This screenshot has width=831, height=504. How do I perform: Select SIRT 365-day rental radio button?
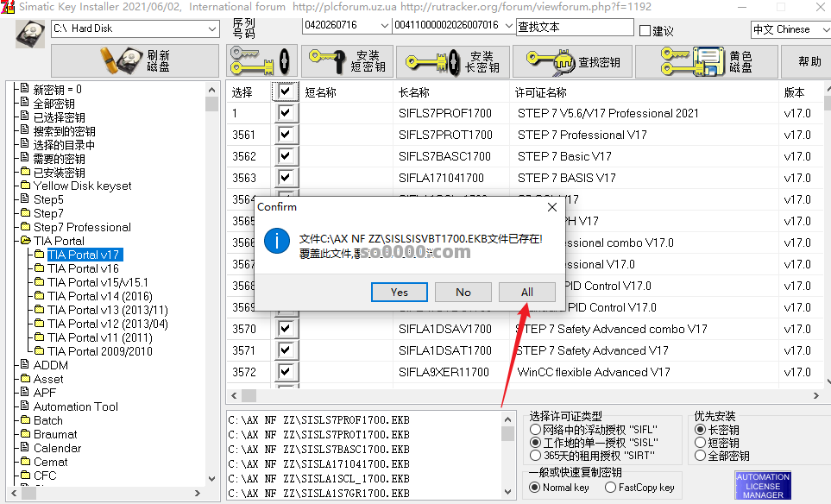[535, 456]
